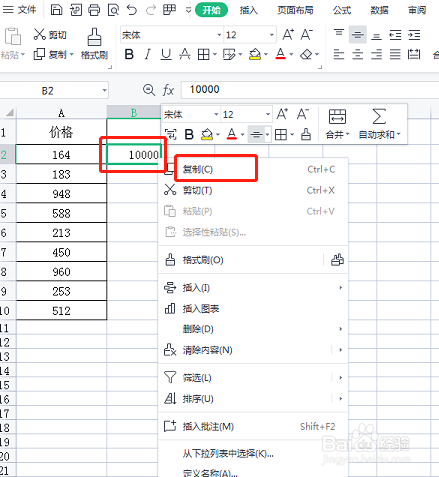This screenshot has width=439, height=477.
Task: Click the ribbon borders icon
Action: point(203,54)
